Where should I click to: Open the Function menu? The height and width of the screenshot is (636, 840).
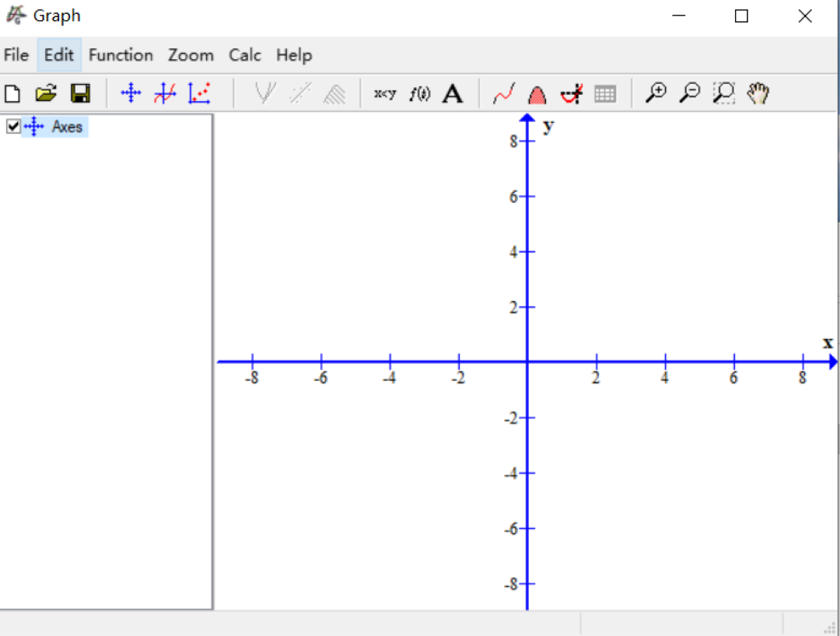click(x=121, y=55)
